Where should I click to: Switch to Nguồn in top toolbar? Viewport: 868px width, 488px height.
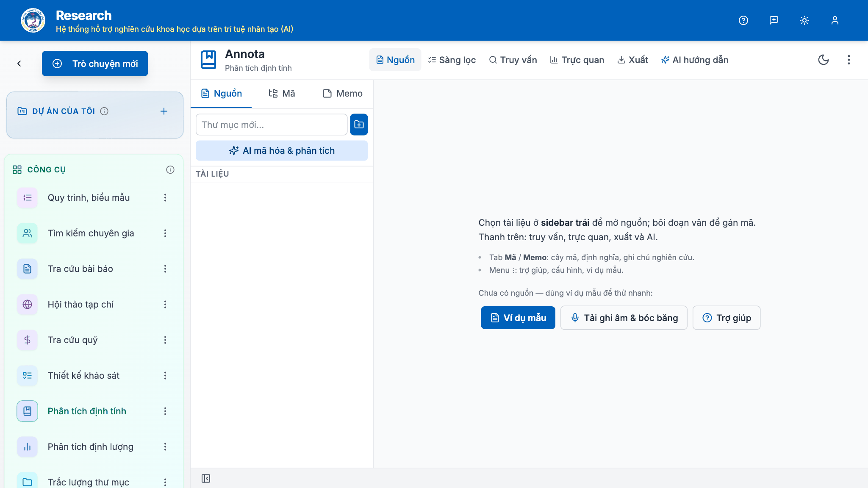point(395,60)
